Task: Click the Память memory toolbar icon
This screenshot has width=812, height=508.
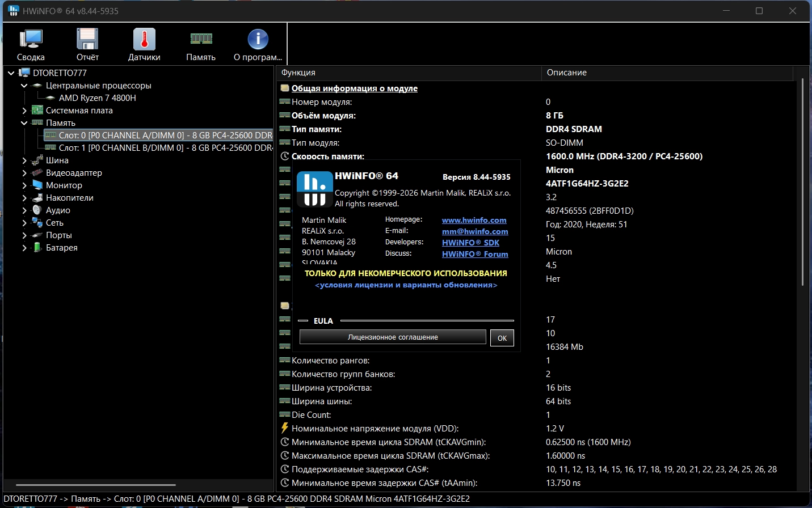Action: (201, 44)
